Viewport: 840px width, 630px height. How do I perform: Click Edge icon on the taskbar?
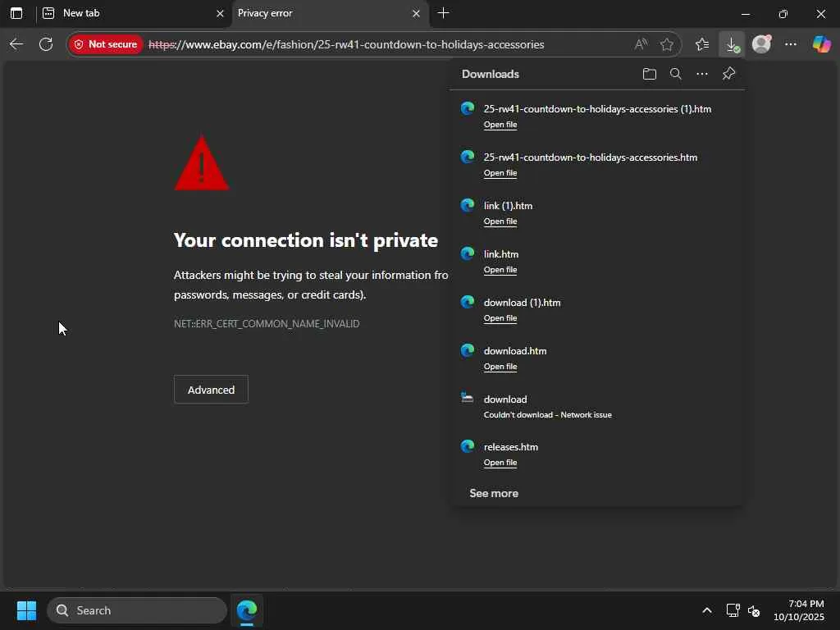(x=247, y=610)
